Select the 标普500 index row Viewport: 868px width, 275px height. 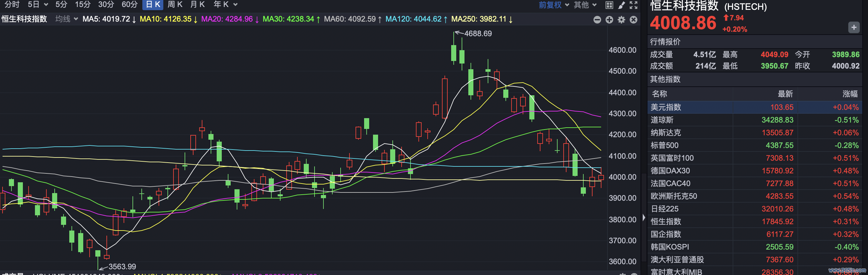[755, 145]
